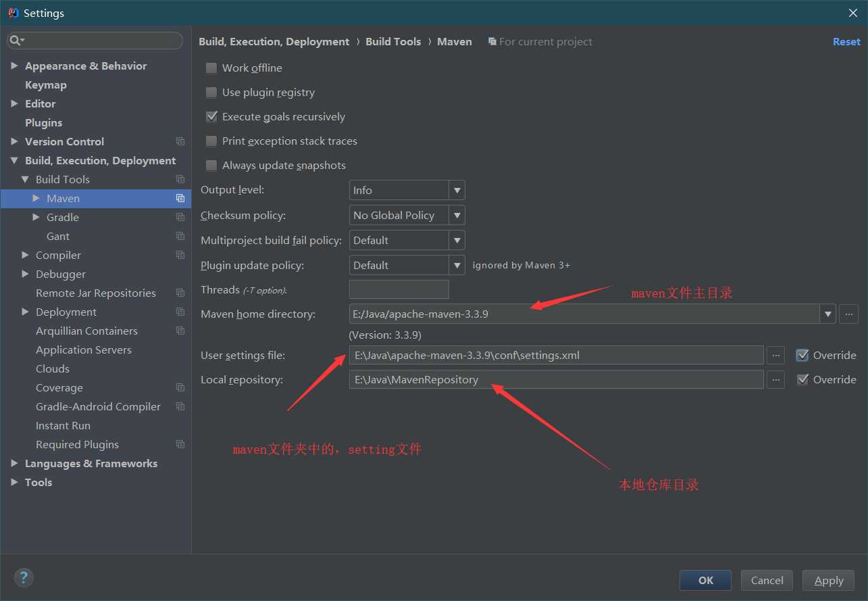Screen dimensions: 868x601
Task: Expand the Compiler tree node
Action: 25,255
